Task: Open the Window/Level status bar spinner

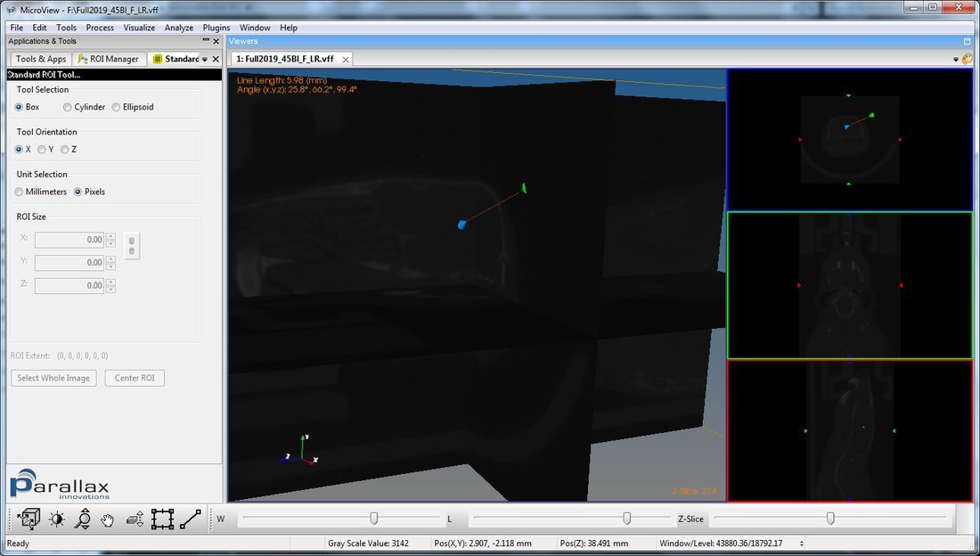Action: (803, 544)
